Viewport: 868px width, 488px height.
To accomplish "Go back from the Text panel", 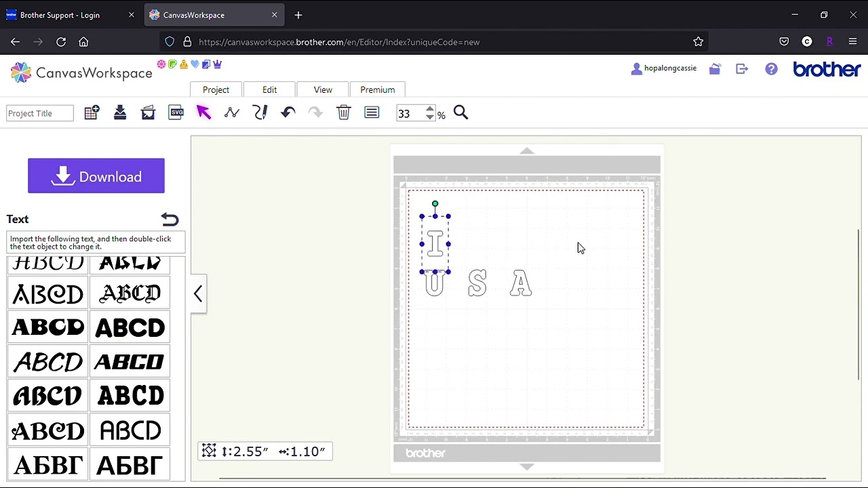I will coord(170,219).
